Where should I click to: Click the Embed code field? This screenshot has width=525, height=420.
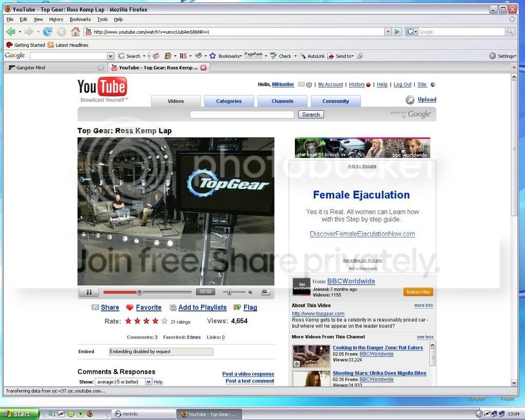click(x=161, y=351)
